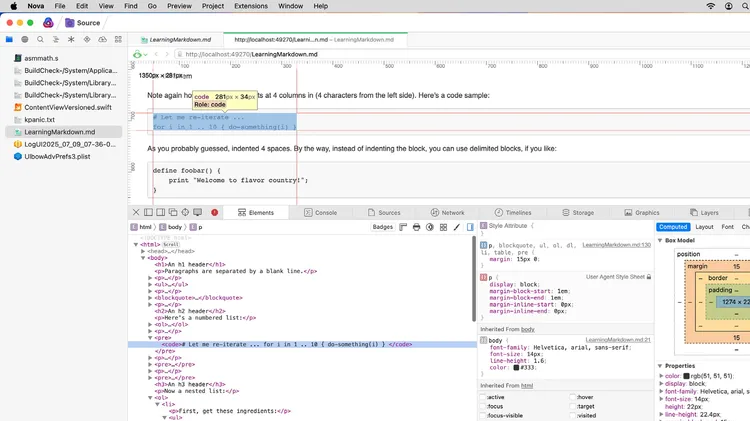Open the Files sidebar folder icon

point(9,39)
